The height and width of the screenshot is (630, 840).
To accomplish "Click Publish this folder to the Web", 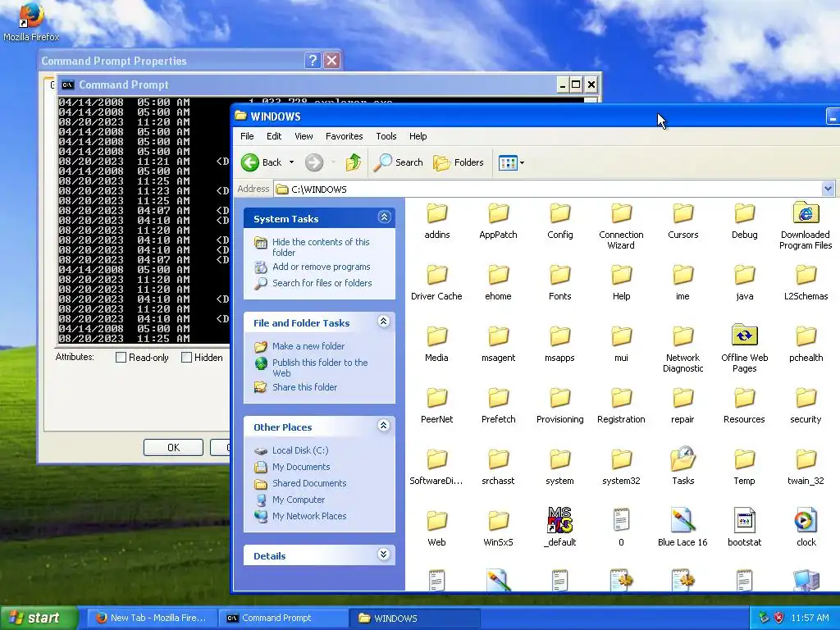I will pyautogui.click(x=320, y=367).
